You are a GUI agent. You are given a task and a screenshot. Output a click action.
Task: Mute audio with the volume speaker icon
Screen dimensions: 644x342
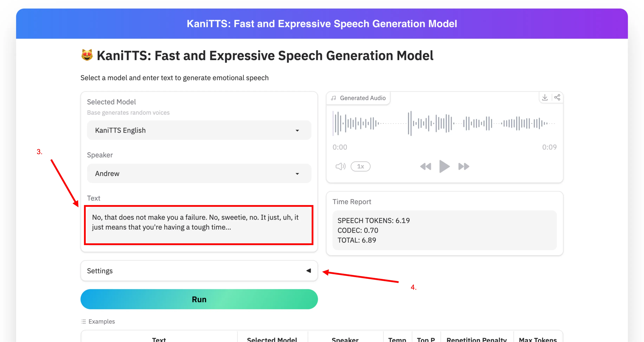click(x=340, y=166)
